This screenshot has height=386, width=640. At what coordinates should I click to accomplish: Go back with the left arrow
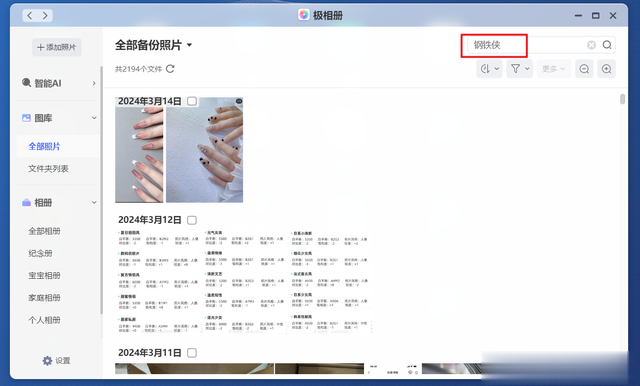click(29, 16)
